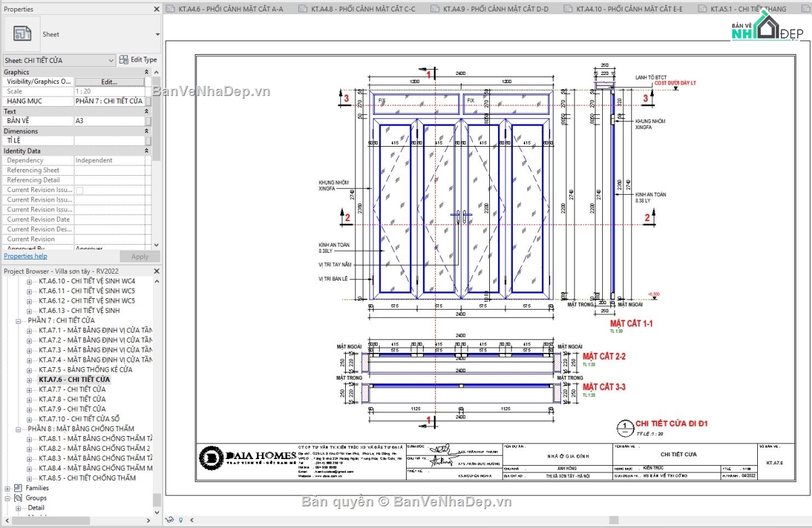This screenshot has width=812, height=528.
Task: Click the HẠNG MỤC parameter small button
Action: (148, 101)
